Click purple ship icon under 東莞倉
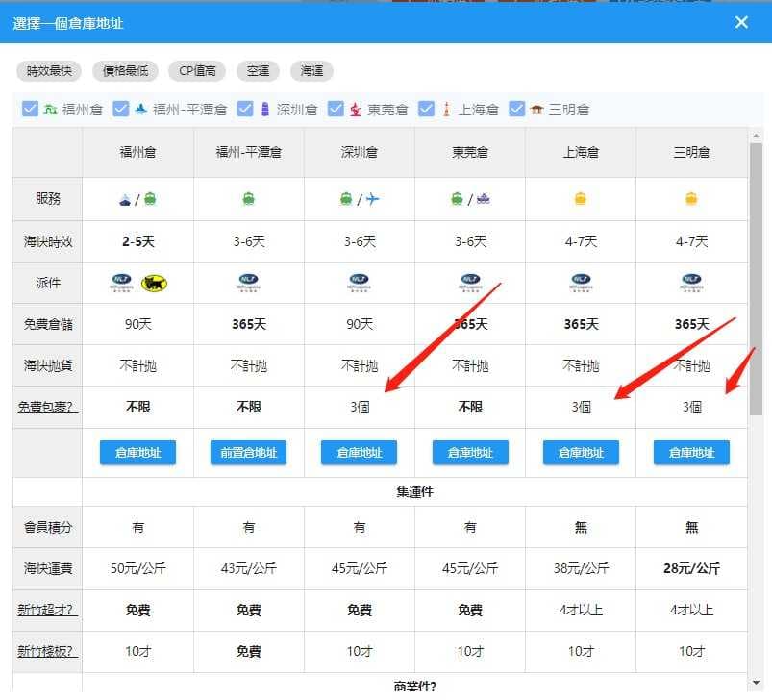The image size is (772, 700). point(484,199)
